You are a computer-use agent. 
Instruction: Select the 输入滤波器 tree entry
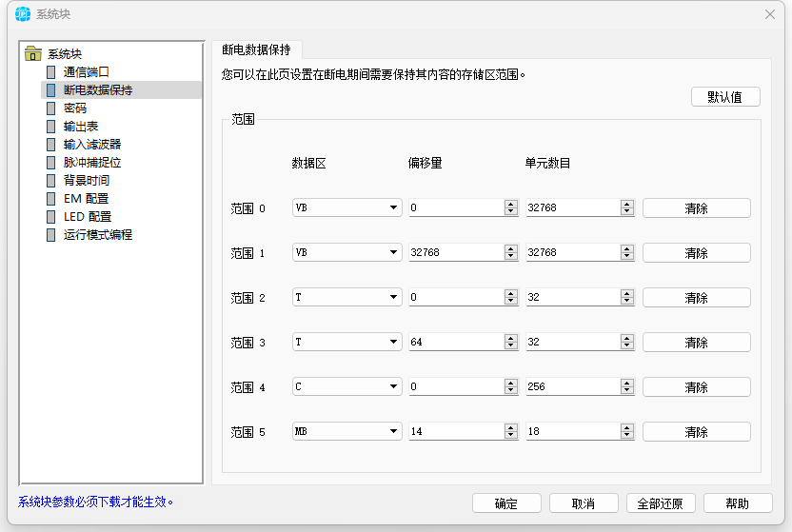(91, 145)
